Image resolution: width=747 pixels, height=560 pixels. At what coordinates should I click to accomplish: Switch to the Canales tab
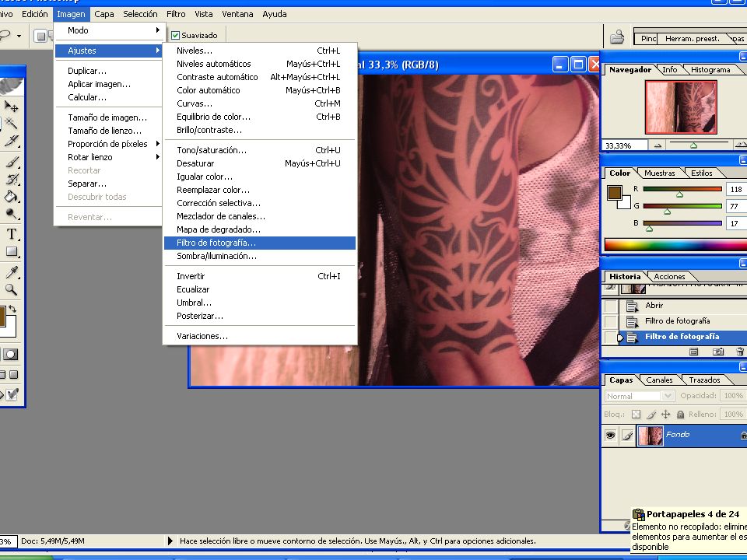659,380
